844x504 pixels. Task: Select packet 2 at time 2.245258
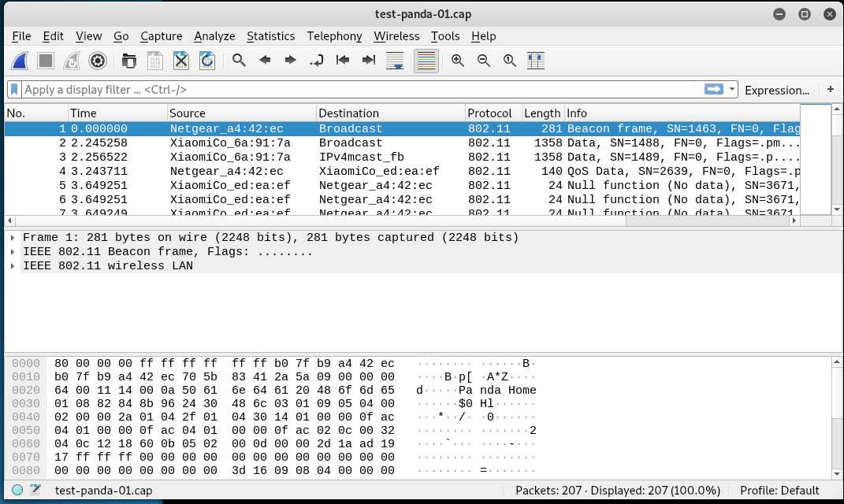pyautogui.click(x=402, y=143)
